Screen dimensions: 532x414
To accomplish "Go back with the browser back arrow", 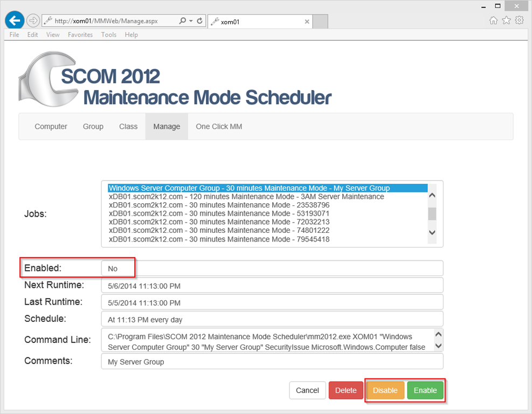I will (x=15, y=20).
